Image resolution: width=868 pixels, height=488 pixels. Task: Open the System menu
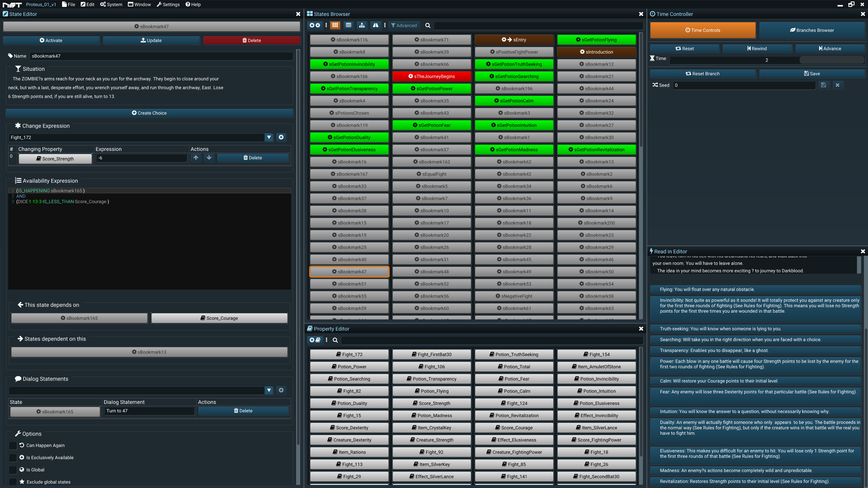click(111, 4)
